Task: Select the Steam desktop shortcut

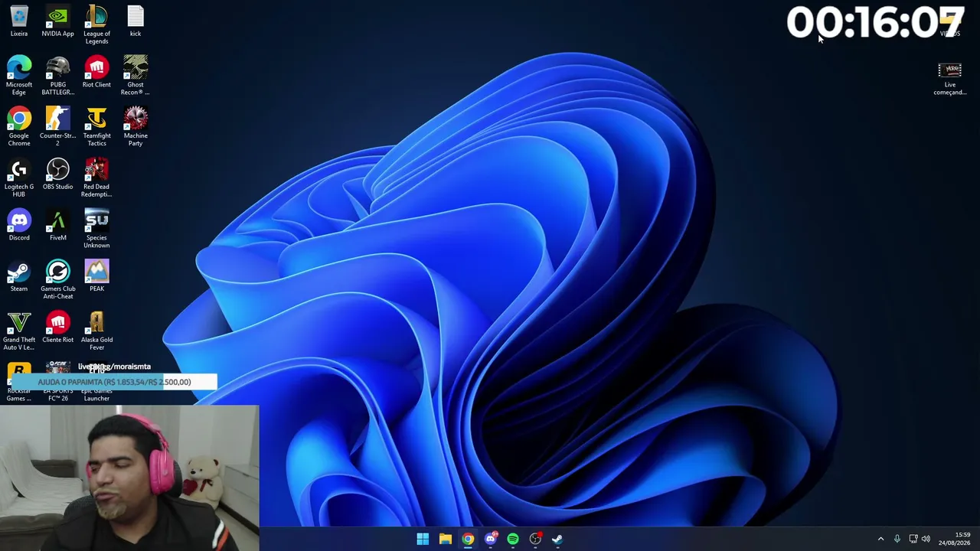Action: pos(19,277)
